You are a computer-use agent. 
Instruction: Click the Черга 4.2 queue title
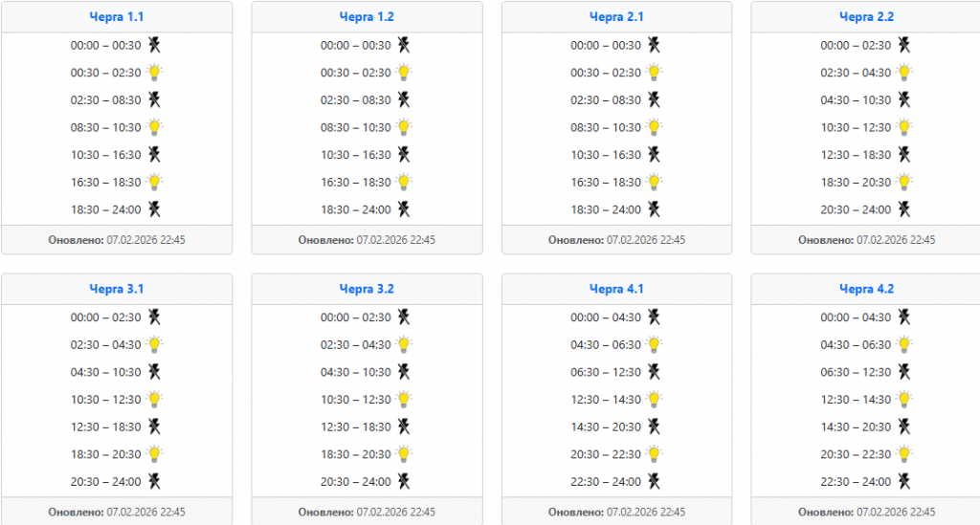pos(866,289)
